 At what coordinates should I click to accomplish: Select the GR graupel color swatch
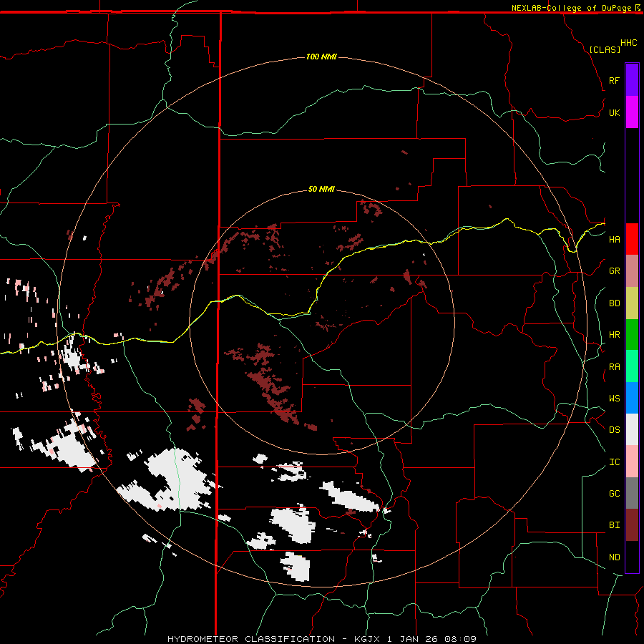pos(632,271)
